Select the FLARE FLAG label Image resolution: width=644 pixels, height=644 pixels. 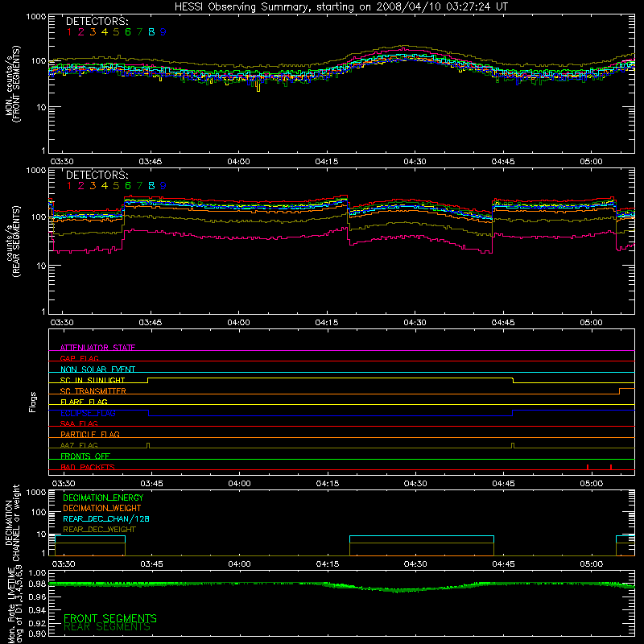point(84,402)
